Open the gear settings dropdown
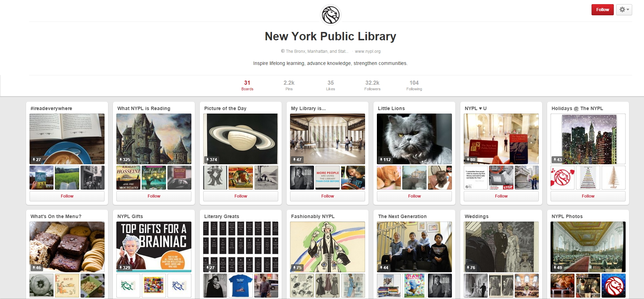Viewport: 644px width, 299px height. (624, 10)
